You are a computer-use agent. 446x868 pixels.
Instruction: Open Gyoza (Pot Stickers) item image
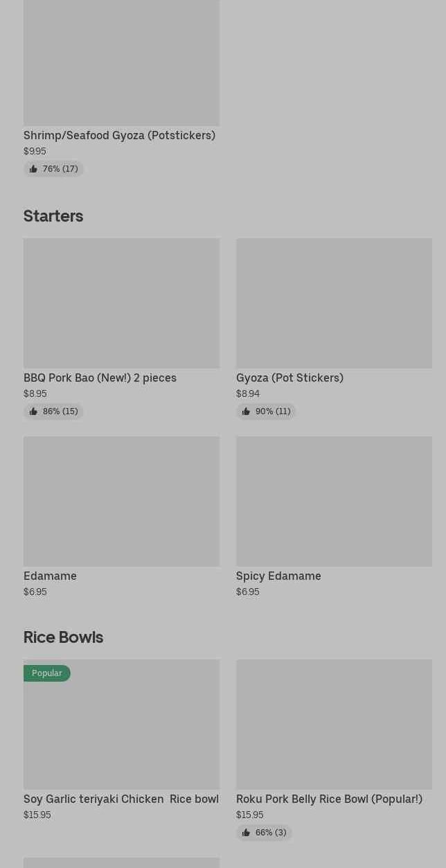pos(334,303)
